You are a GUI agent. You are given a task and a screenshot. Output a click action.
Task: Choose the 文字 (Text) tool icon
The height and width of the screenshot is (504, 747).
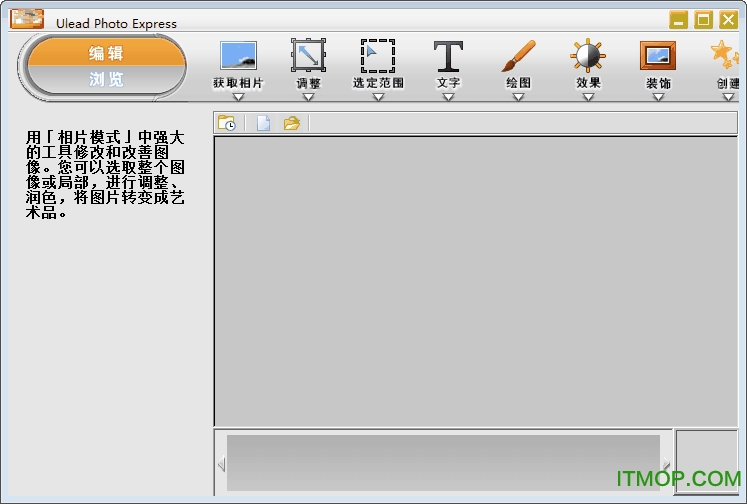pyautogui.click(x=448, y=56)
